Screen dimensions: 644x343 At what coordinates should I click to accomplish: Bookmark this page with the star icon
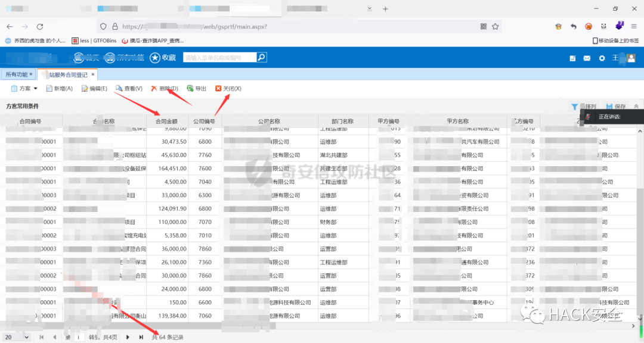click(496, 27)
